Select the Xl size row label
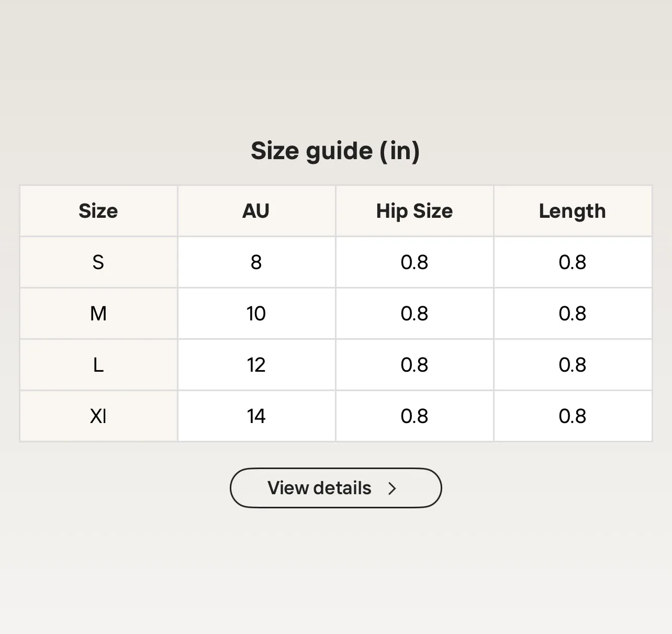The height and width of the screenshot is (634, 672). coord(98,416)
